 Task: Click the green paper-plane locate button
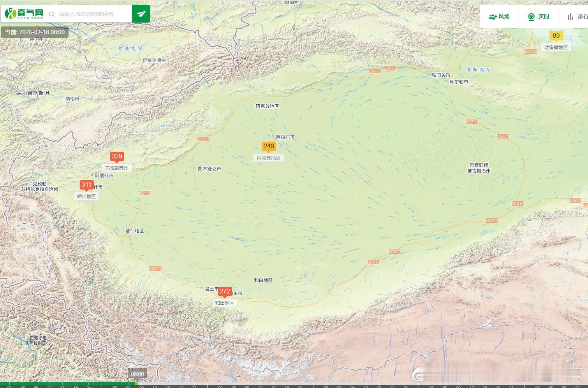point(141,14)
